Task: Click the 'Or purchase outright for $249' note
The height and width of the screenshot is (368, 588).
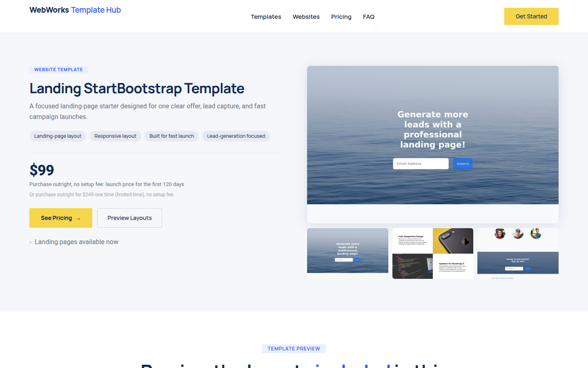Action: [101, 195]
